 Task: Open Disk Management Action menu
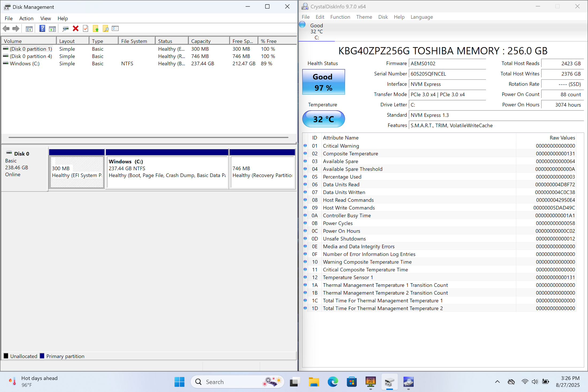pyautogui.click(x=26, y=18)
